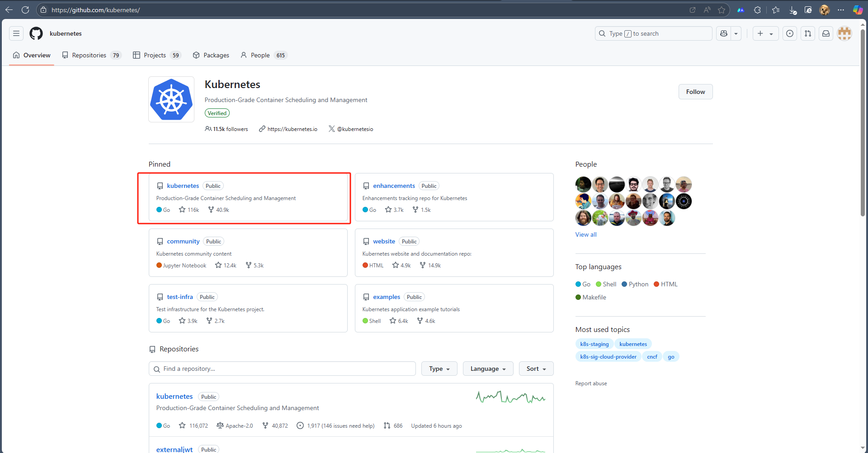The height and width of the screenshot is (453, 868).
Task: Open the browser Favorites list icon
Action: click(776, 9)
